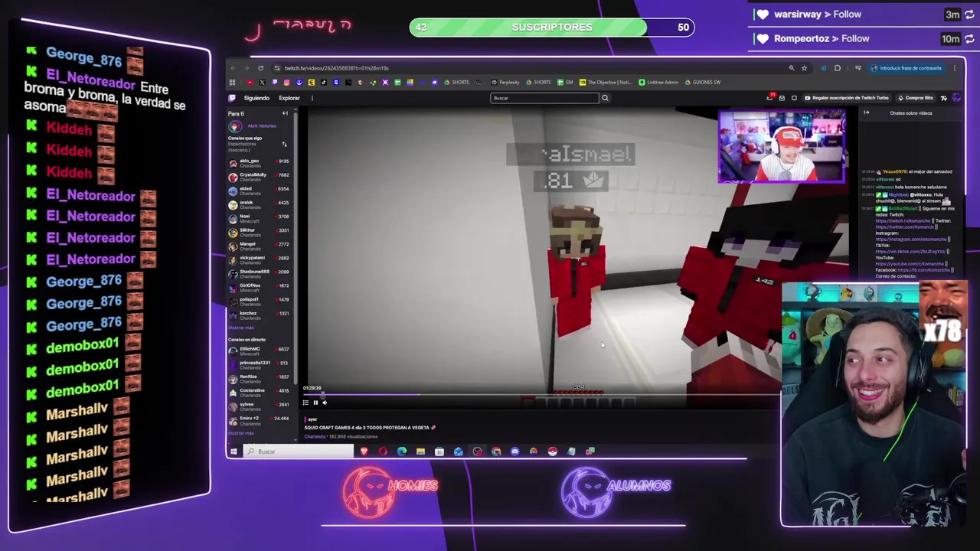Screen dimensions: 980x551
Task: Open Discord from taskbar
Action: pos(514,452)
